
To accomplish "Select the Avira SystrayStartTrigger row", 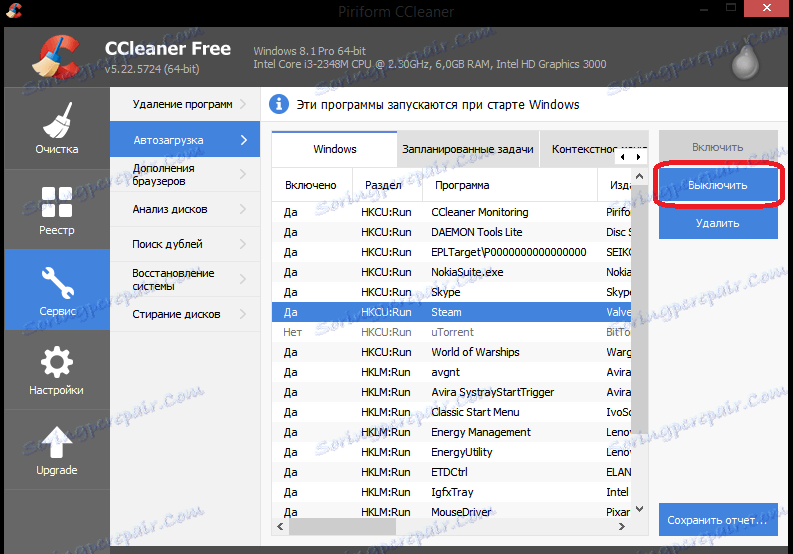I will [x=452, y=392].
